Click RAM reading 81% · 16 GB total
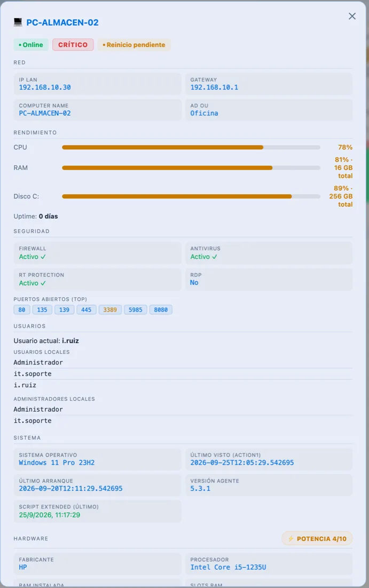369x588 pixels. (x=343, y=168)
